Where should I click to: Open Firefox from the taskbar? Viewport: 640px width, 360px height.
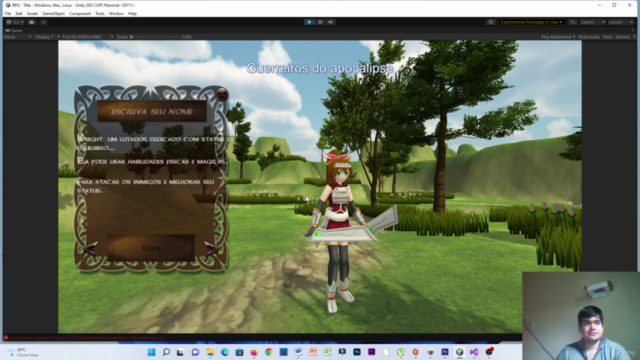pos(254,352)
